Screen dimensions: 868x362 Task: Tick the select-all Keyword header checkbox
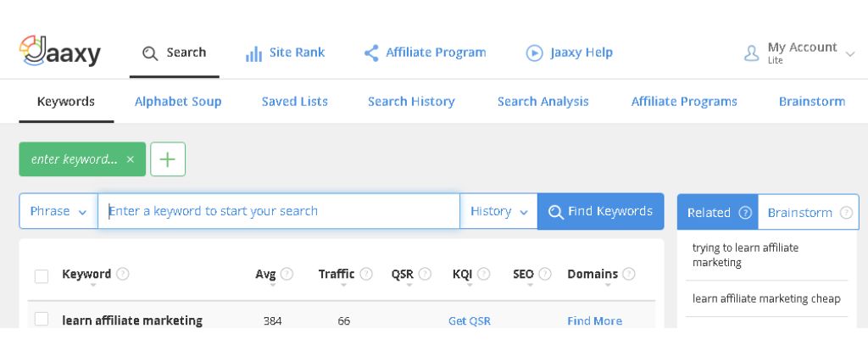(x=42, y=276)
